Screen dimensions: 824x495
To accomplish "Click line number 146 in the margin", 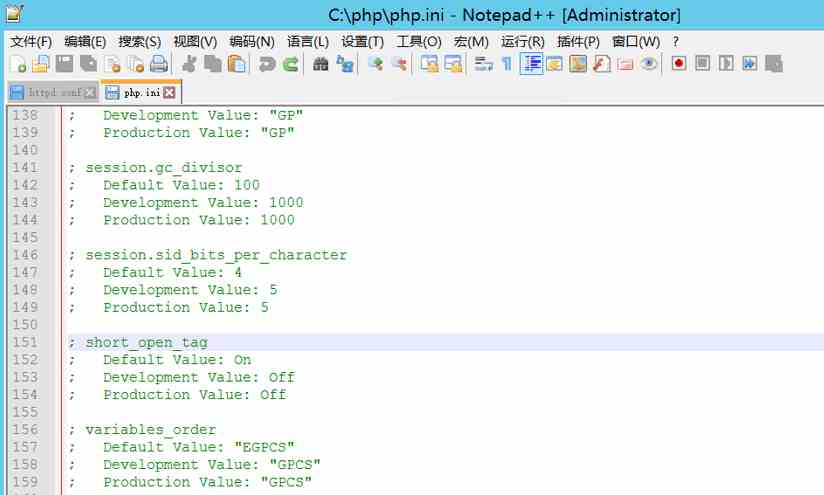I will 25,255.
